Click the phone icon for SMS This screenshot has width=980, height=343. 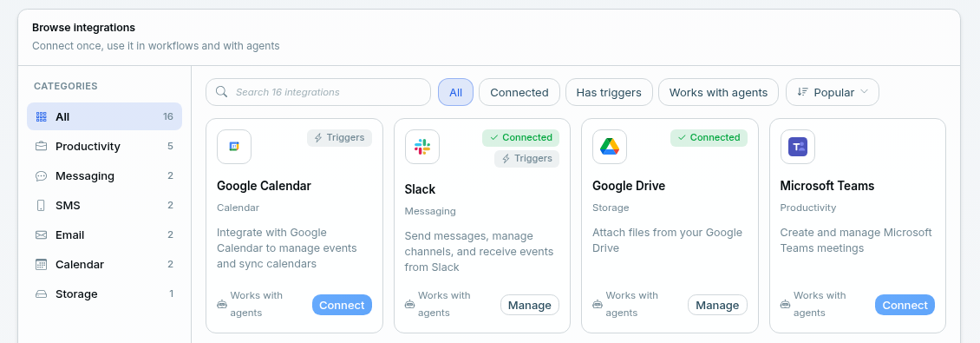(42, 205)
